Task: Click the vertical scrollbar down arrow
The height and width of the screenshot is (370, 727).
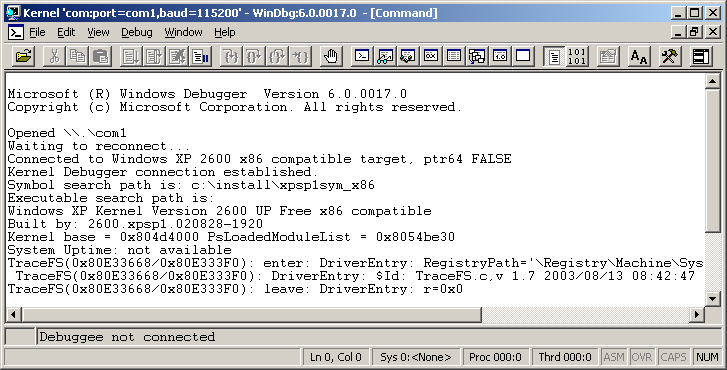Action: (712, 298)
